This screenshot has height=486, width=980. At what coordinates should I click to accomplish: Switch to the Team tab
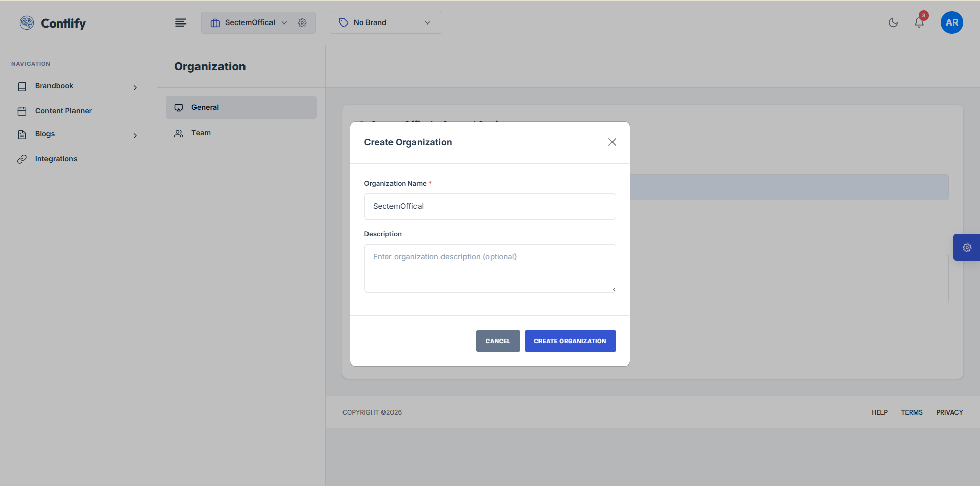click(x=201, y=133)
